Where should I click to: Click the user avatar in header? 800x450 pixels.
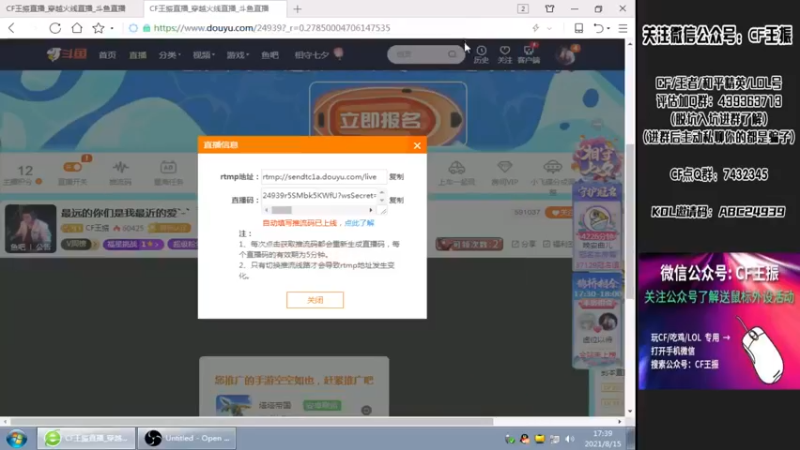point(565,55)
